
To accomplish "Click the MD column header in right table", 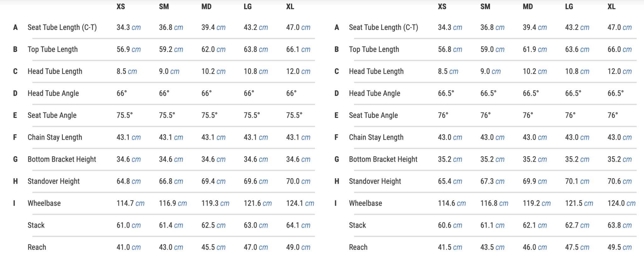I will click(x=528, y=7).
